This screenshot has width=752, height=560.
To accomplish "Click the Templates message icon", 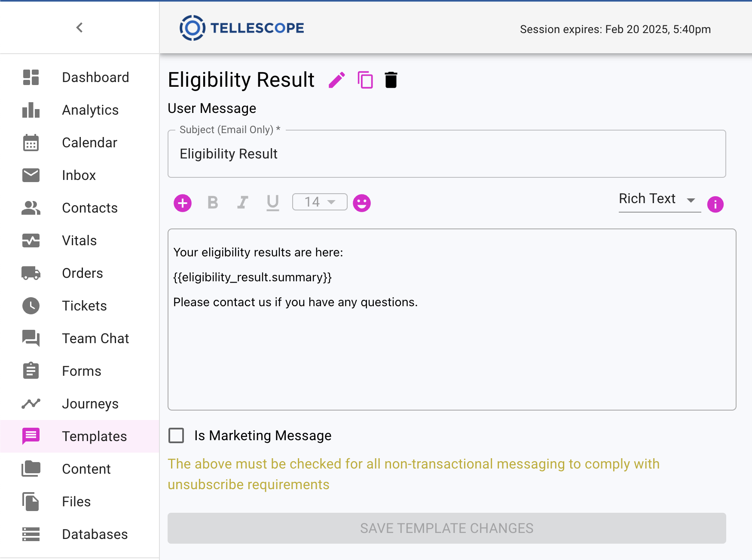I will click(x=31, y=436).
